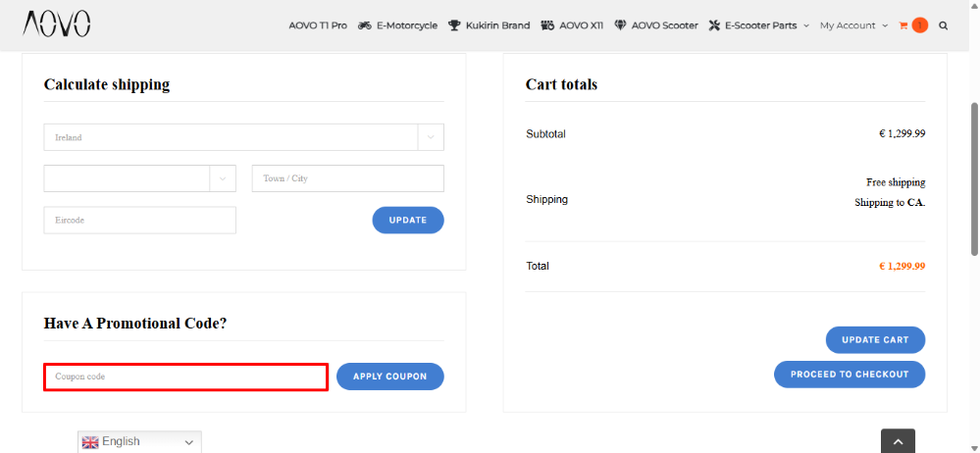Image resolution: width=980 pixels, height=453 pixels.
Task: Click the orange cart count badge
Action: click(x=919, y=25)
